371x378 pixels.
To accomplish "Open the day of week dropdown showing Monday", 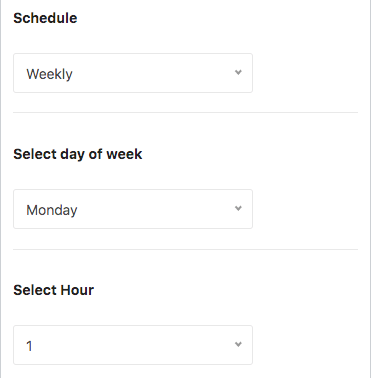I will click(133, 209).
